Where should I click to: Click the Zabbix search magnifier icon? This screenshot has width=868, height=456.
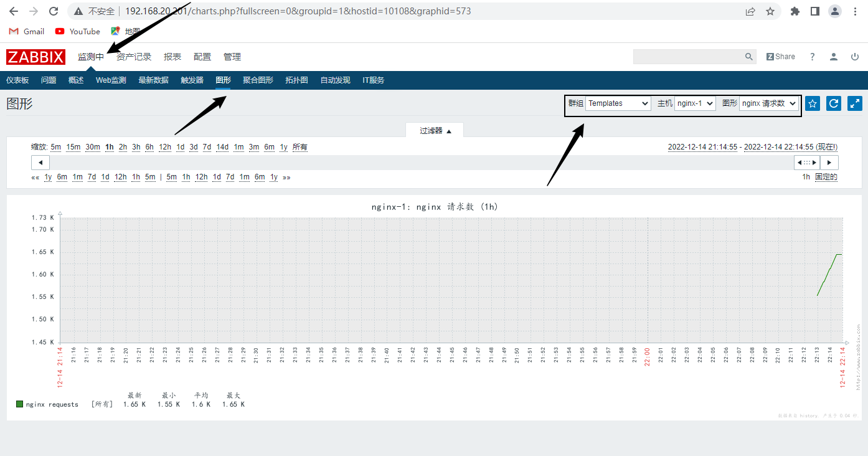748,57
